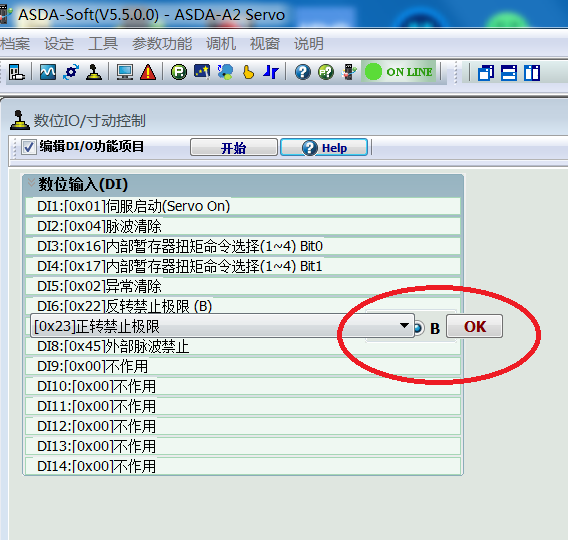Click the oscilloscope waveform toolbar icon
This screenshot has width=568, height=540.
tap(48, 72)
